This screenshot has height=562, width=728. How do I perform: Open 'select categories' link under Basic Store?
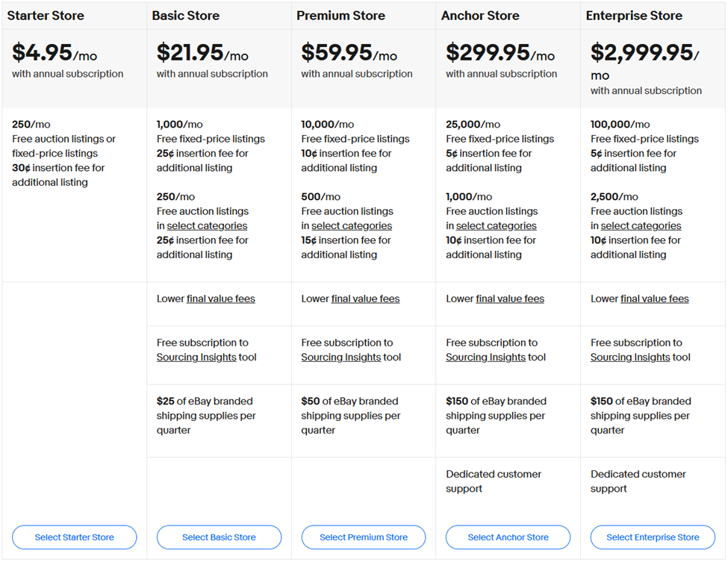[207, 226]
